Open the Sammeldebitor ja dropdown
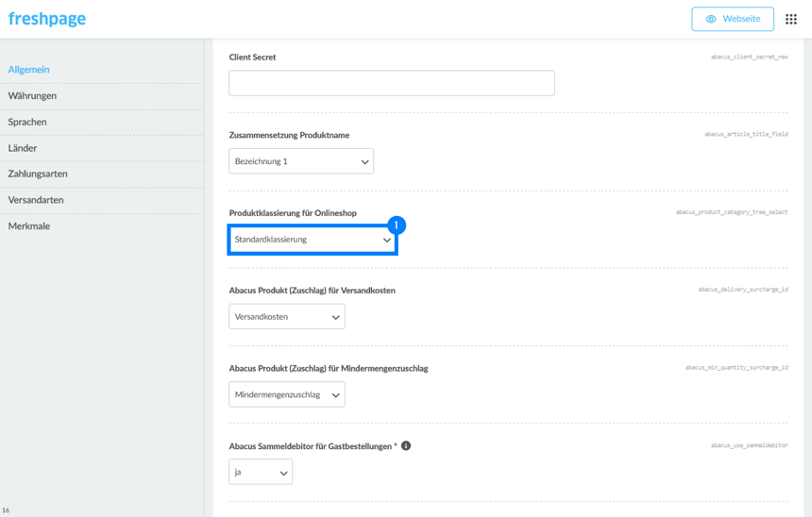The width and height of the screenshot is (812, 517). click(x=261, y=472)
